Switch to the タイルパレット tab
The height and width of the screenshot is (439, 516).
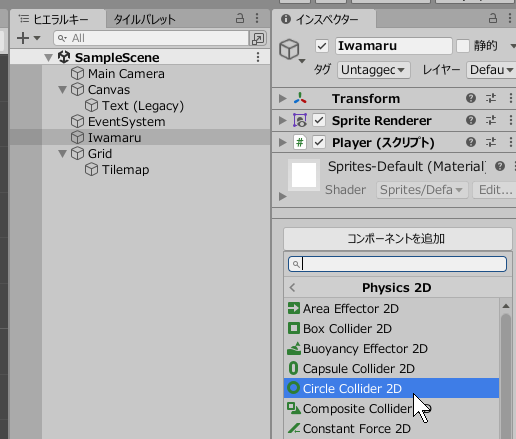[144, 19]
